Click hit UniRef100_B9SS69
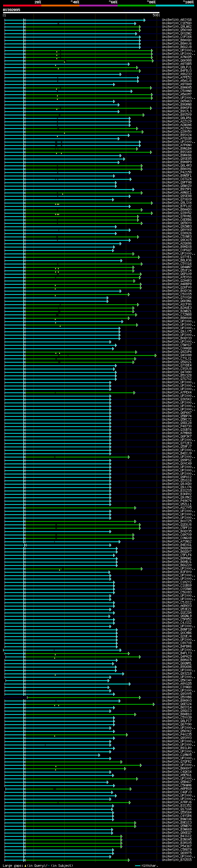The height and width of the screenshot is (868, 197). (x=177, y=152)
